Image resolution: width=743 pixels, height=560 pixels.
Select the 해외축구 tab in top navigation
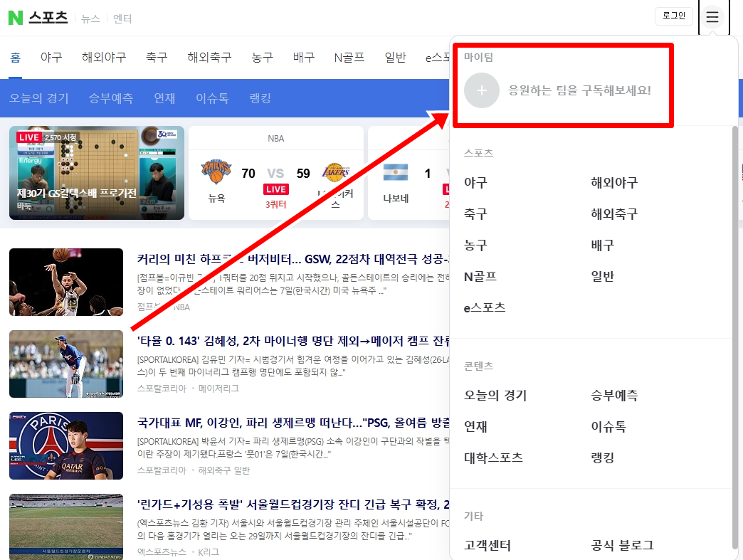[209, 58]
